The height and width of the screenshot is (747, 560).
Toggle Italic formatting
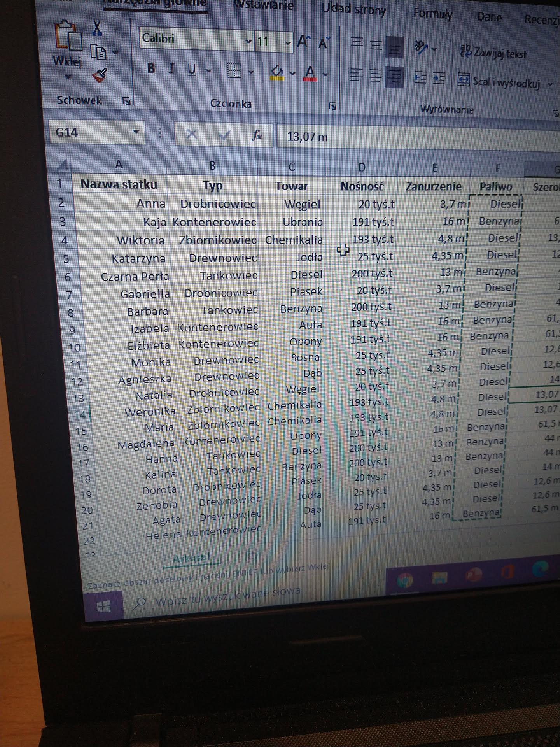pyautogui.click(x=171, y=69)
